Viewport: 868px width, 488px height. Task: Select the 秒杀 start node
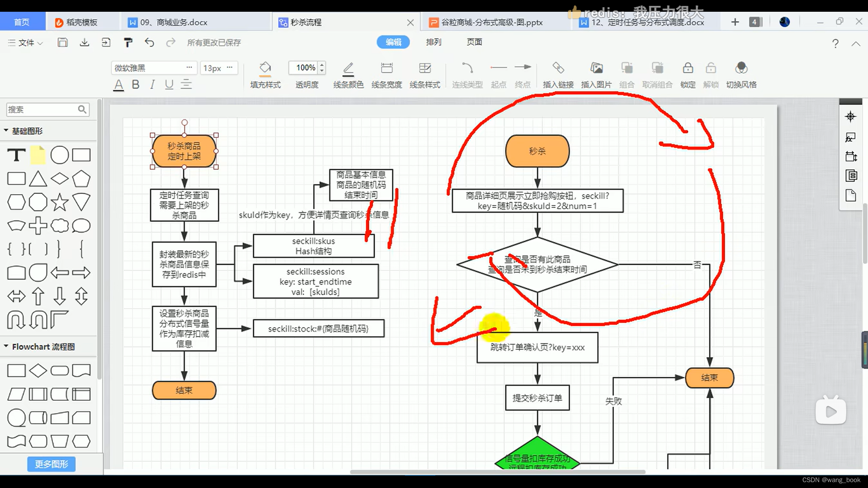[538, 151]
